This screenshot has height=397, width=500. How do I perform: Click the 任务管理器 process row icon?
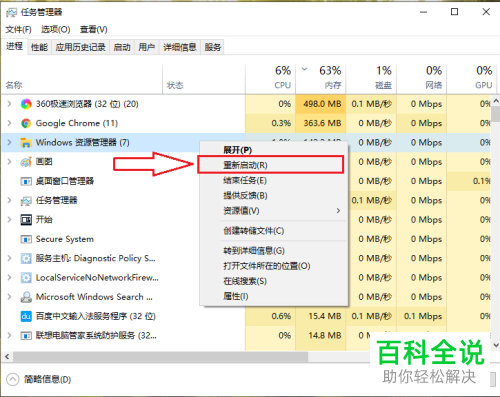pos(26,201)
